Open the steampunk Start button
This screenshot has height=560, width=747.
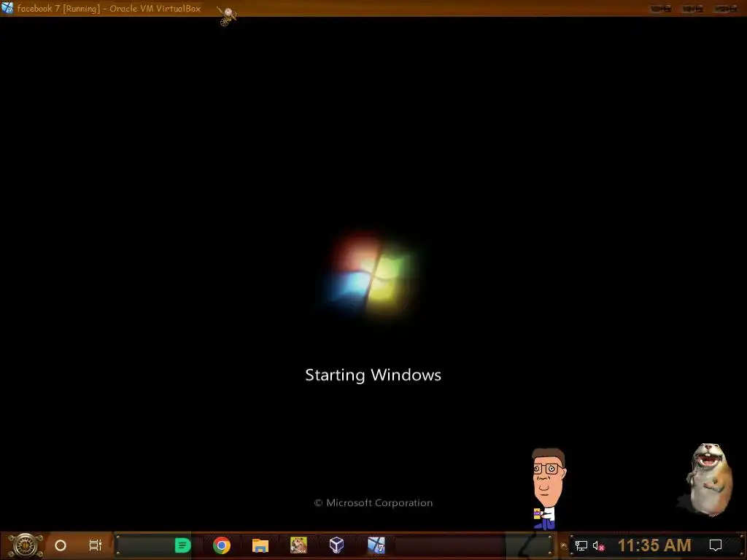[26, 545]
